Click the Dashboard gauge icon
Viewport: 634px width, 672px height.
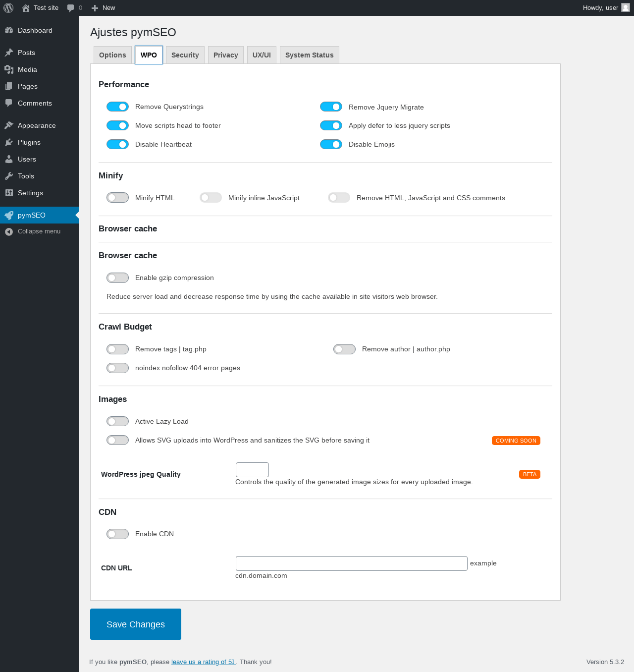pyautogui.click(x=9, y=30)
